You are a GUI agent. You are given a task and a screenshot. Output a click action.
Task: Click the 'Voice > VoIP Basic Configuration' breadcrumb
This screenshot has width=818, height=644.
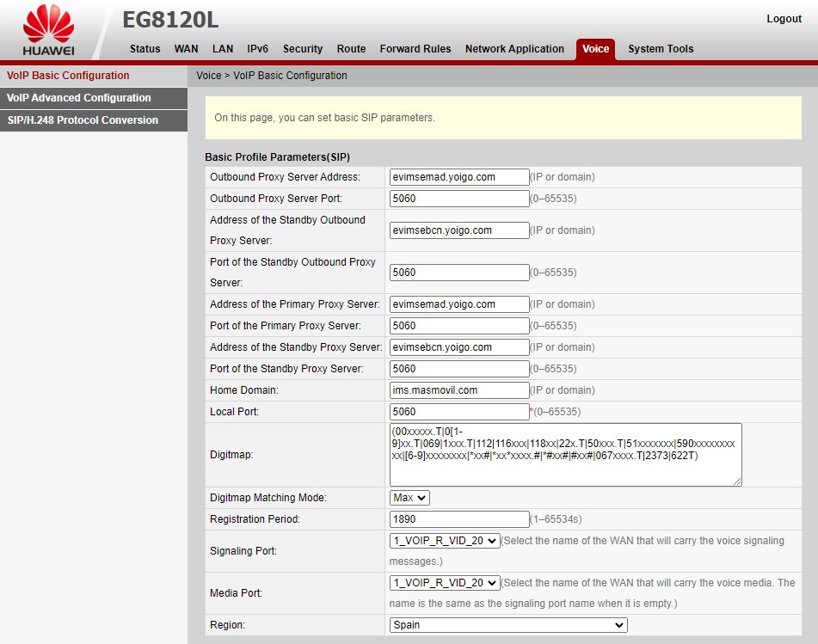pos(272,76)
